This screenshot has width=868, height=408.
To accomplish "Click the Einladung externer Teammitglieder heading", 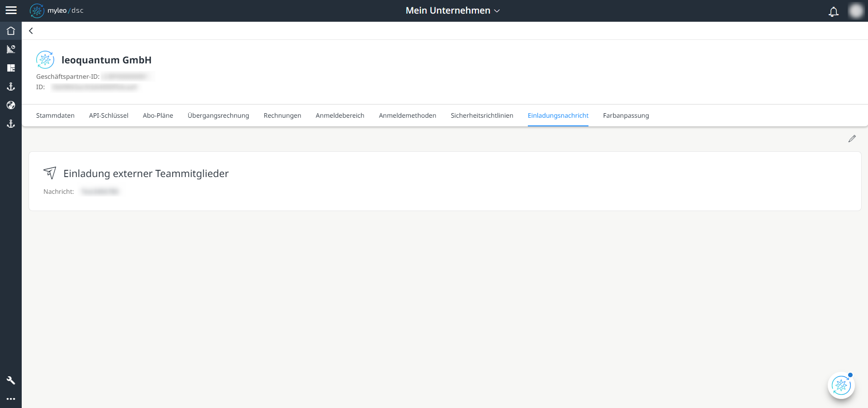I will point(146,173).
